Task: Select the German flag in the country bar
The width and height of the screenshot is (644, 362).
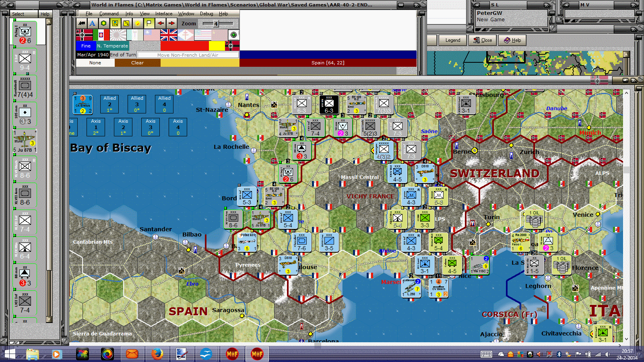Action: (x=84, y=35)
